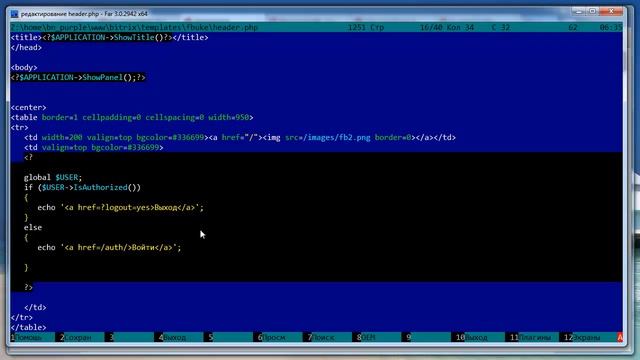Click the <center> tag line

(x=28, y=107)
